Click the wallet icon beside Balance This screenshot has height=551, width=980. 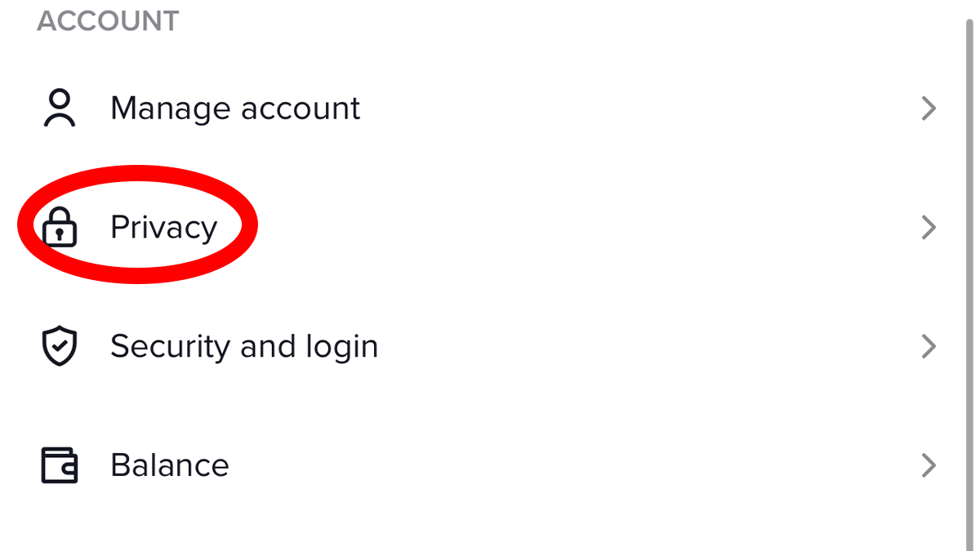pos(60,465)
